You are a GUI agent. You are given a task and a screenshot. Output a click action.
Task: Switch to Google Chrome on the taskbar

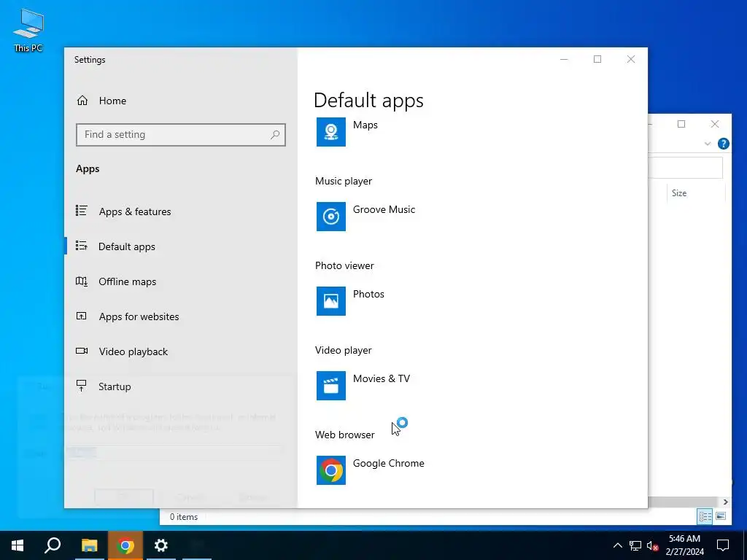point(125,545)
